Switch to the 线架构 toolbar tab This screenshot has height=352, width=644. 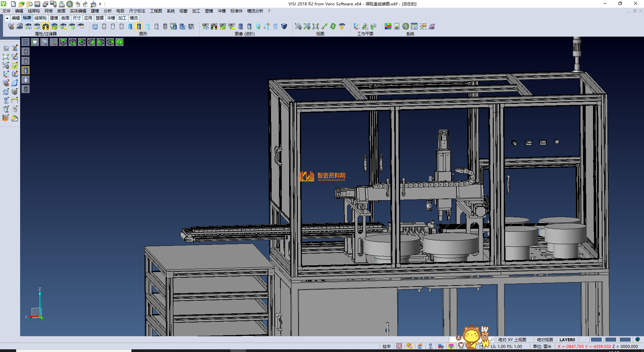[41, 18]
